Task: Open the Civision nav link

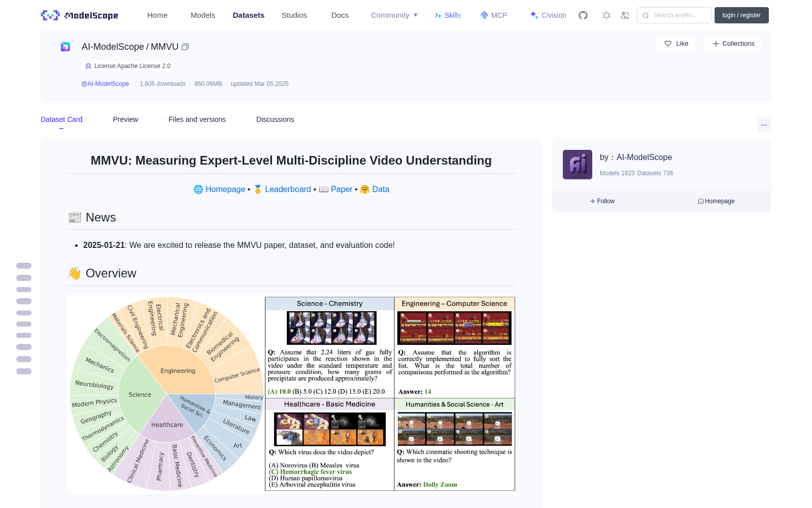Action: pos(548,15)
